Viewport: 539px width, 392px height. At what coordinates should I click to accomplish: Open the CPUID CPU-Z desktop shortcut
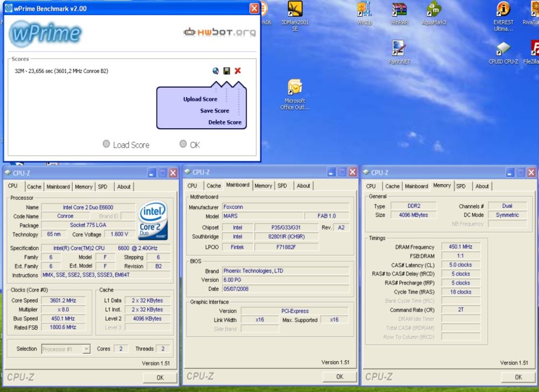pyautogui.click(x=503, y=52)
